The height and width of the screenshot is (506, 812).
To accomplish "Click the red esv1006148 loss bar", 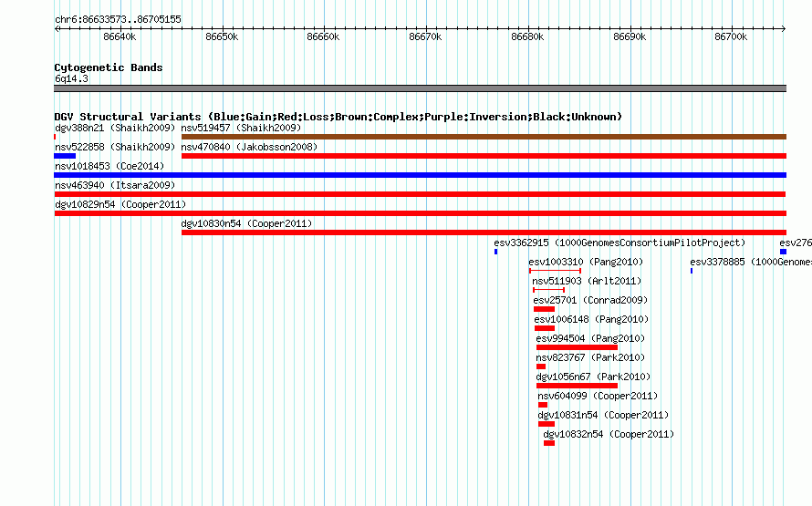I will point(545,328).
